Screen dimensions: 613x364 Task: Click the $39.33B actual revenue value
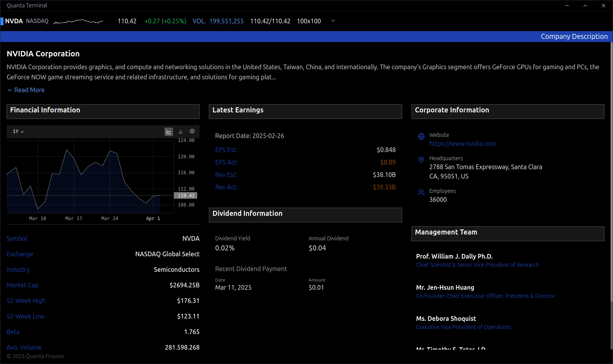click(x=384, y=187)
